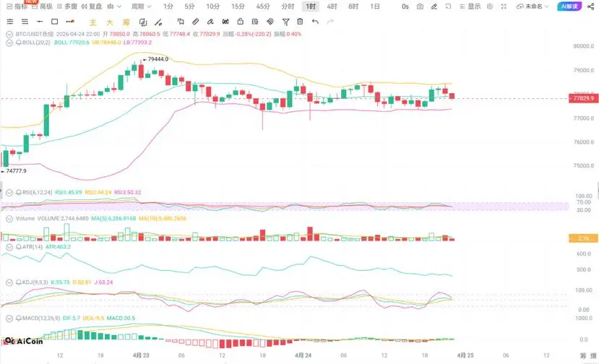Open more drawing tools ellipsis icon
Image resolution: width=599 pixels, height=364 pixels.
pyautogui.click(x=70, y=22)
